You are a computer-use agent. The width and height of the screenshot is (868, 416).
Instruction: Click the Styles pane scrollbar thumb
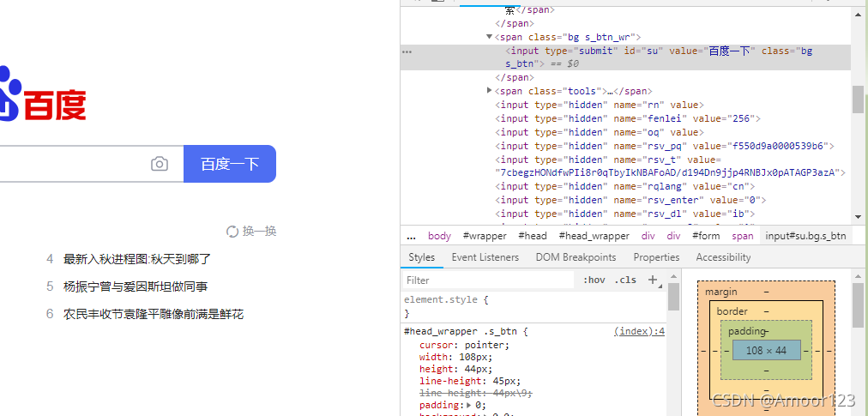(x=673, y=297)
